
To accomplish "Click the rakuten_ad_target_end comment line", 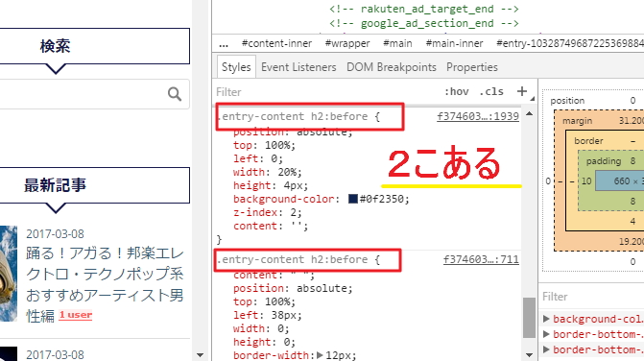I will pyautogui.click(x=424, y=9).
